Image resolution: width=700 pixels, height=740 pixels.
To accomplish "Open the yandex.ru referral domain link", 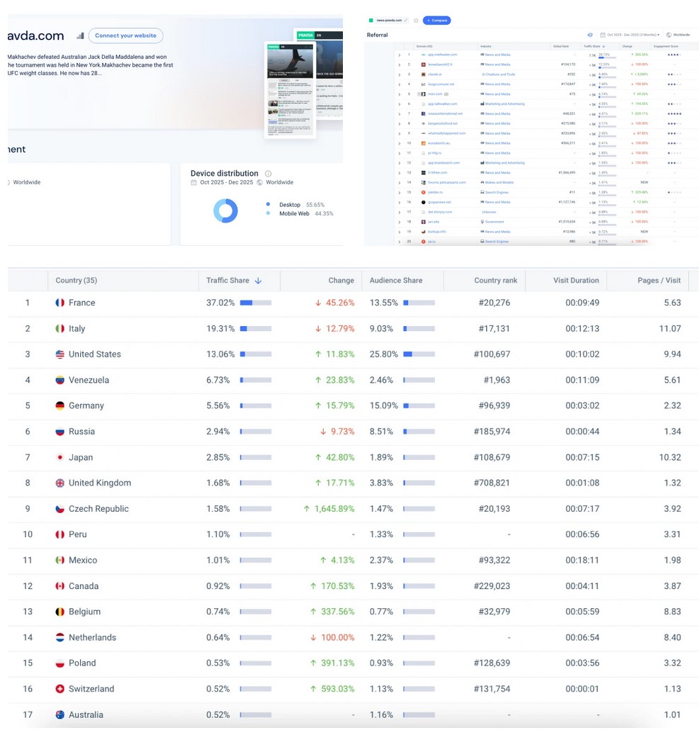I will point(435,192).
